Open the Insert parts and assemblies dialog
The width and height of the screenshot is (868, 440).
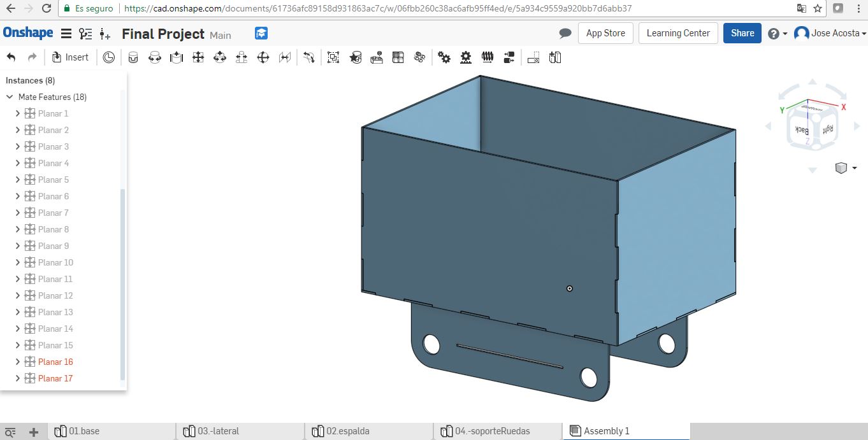point(70,57)
